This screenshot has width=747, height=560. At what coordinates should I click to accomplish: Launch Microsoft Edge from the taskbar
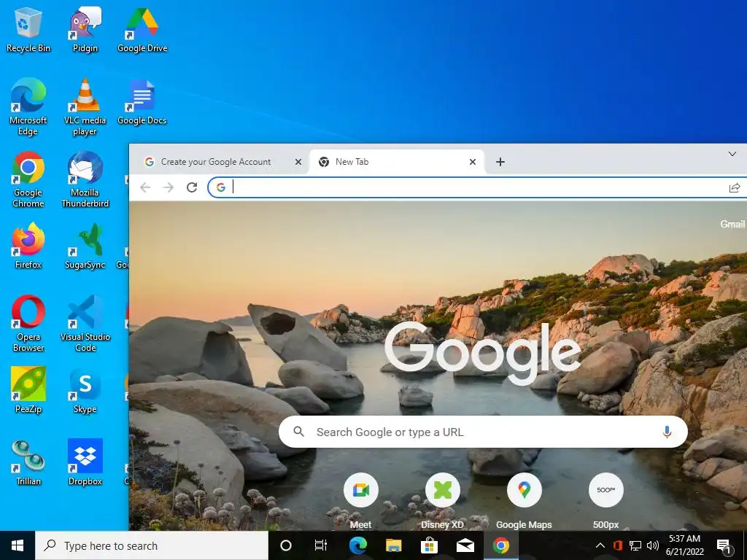pos(357,545)
